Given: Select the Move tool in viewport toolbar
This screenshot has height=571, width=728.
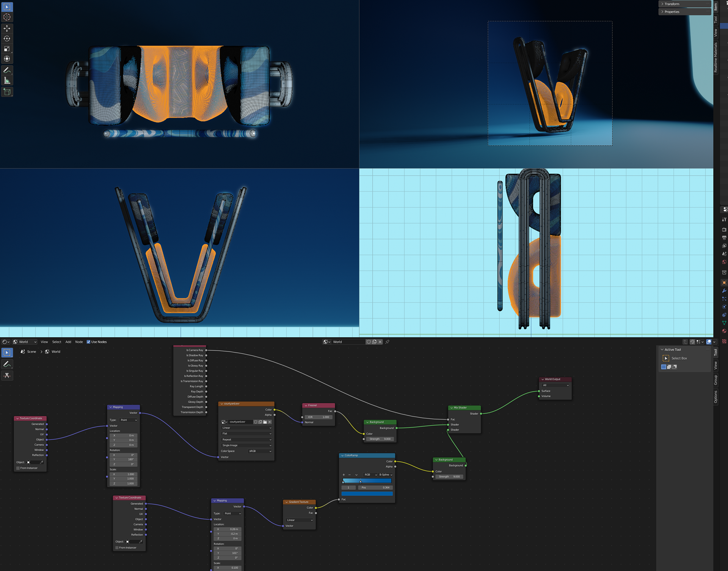Looking at the screenshot, I should [7, 28].
